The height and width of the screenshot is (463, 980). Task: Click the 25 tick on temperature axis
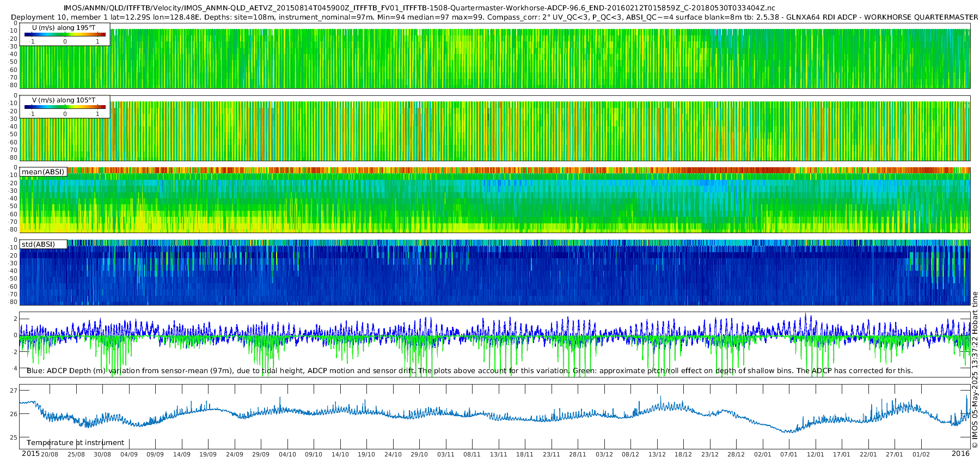pos(14,437)
